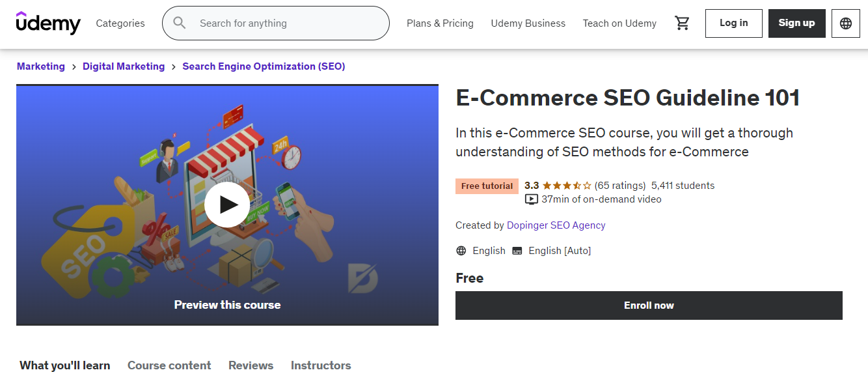Switch to the Course content tab
The width and height of the screenshot is (868, 383).
click(169, 365)
